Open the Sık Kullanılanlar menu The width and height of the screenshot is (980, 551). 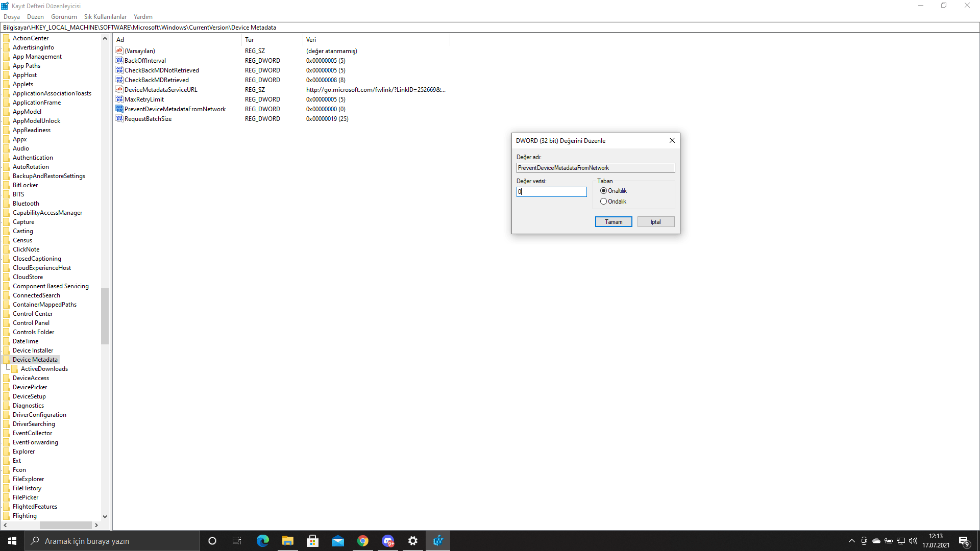point(105,17)
